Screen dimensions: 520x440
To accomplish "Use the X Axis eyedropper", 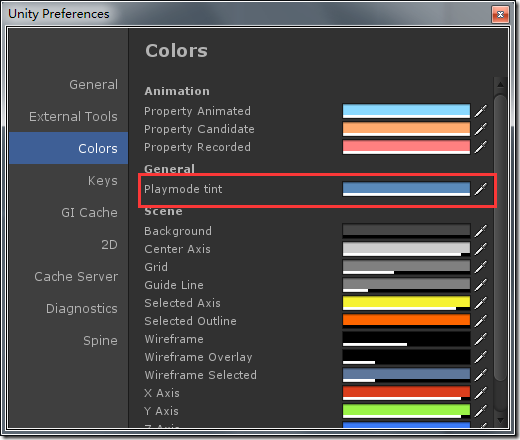I will click(x=481, y=393).
